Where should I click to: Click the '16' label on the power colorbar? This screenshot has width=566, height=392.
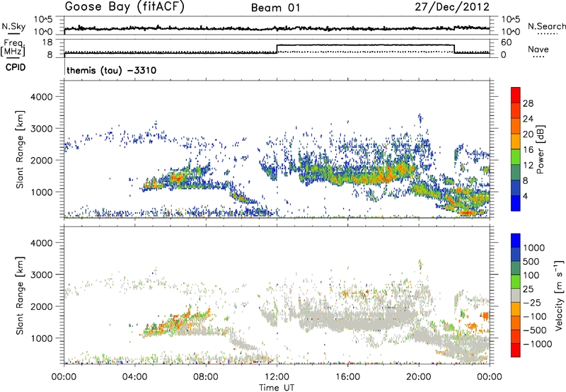tap(528, 150)
